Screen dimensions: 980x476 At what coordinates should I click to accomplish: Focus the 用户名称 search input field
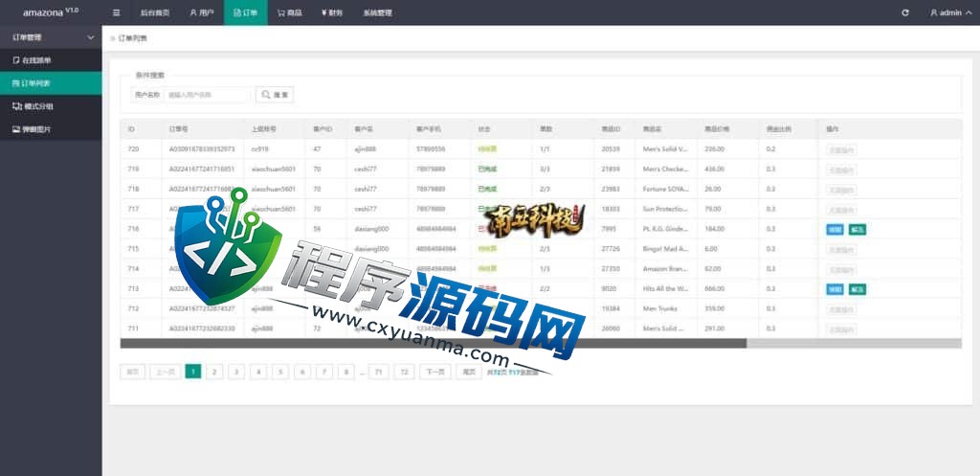pos(208,95)
